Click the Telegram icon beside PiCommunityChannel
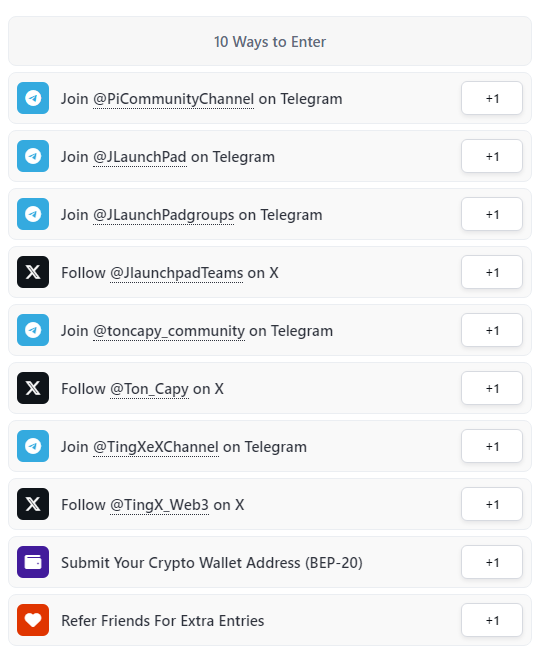The image size is (540, 652). (33, 98)
